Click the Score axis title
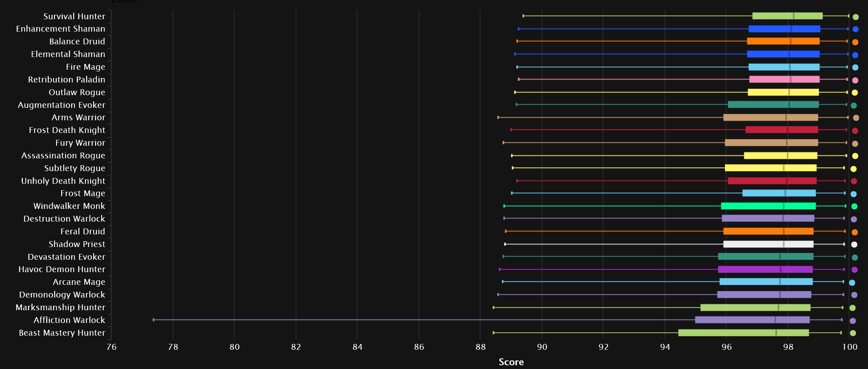This screenshot has width=868, height=369. tap(511, 362)
